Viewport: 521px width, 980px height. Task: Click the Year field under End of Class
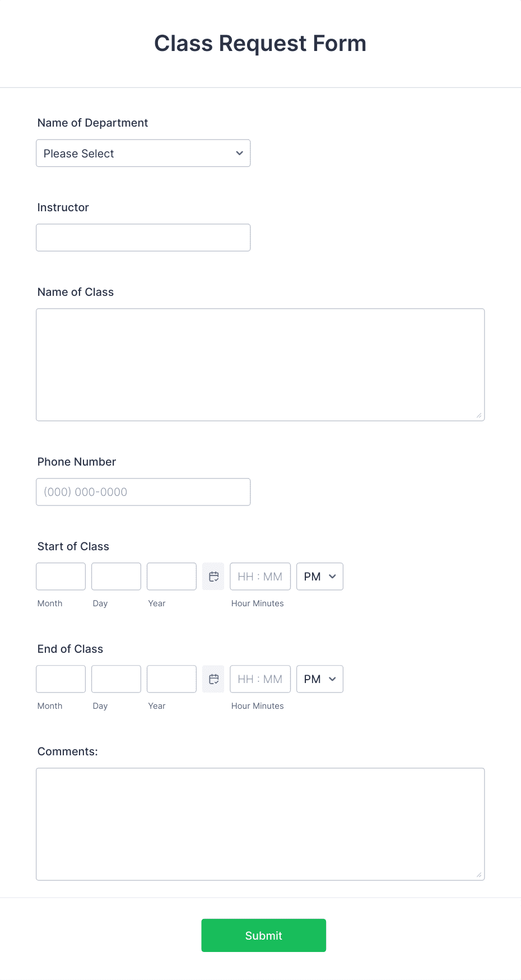tap(171, 679)
